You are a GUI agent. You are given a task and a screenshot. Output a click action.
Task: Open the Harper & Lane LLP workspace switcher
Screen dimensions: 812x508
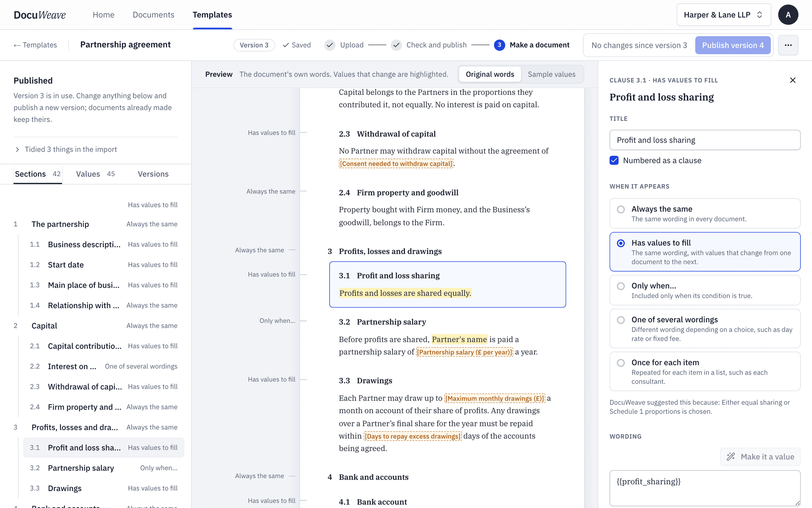pyautogui.click(x=724, y=15)
